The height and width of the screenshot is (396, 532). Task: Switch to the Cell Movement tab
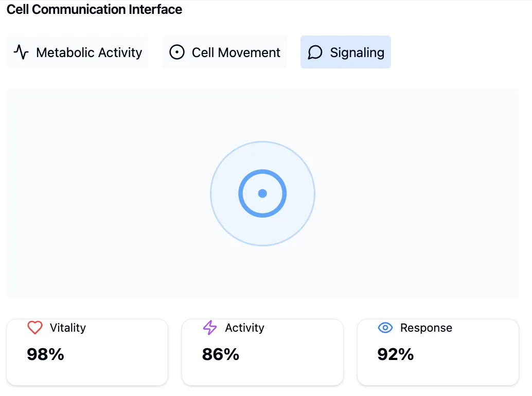(x=225, y=52)
